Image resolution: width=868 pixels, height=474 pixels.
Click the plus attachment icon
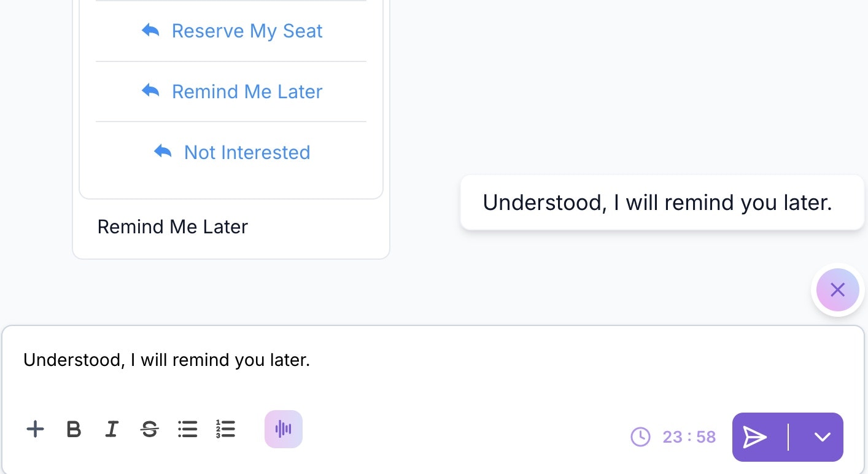click(x=36, y=429)
